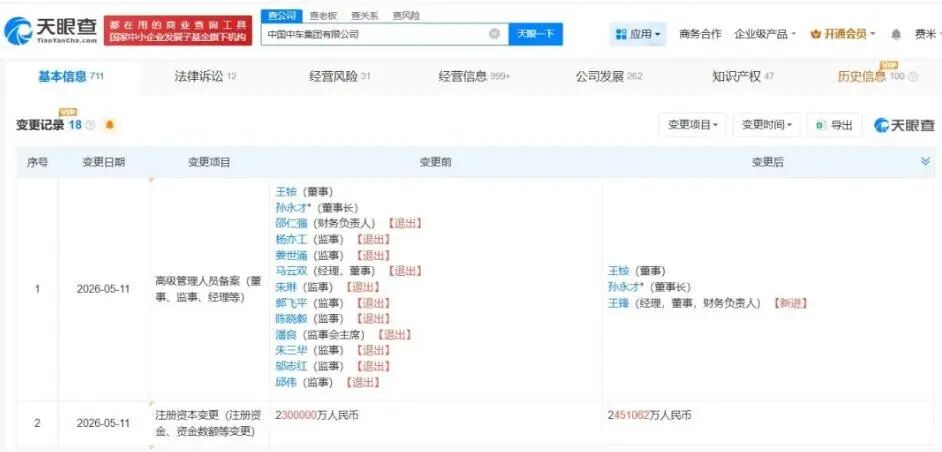Open notifications bell in top header
Viewport: 942px width, 452px height.
tap(896, 35)
